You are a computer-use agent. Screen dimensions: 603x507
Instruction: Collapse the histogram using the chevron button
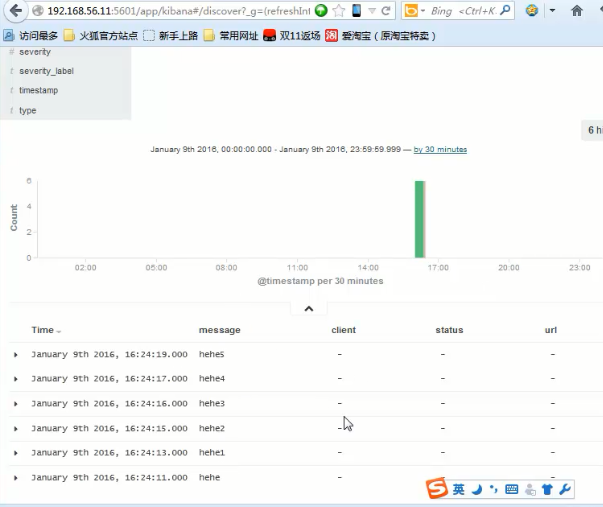pyautogui.click(x=309, y=309)
